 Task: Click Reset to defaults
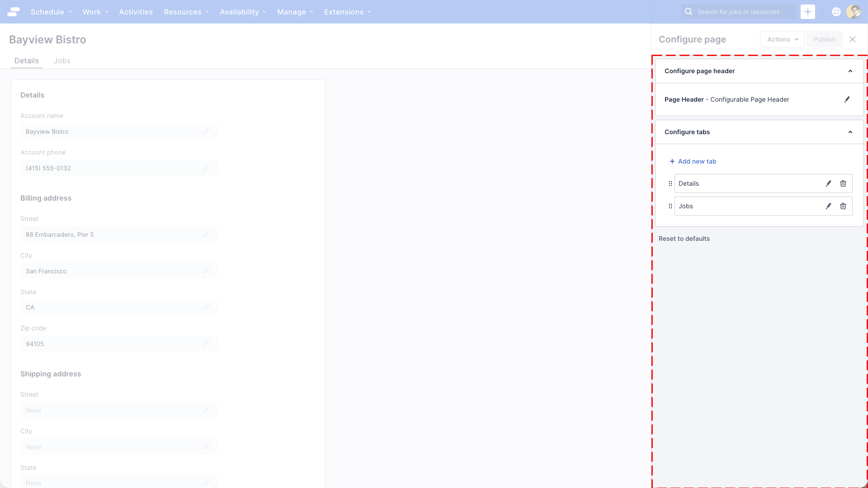point(684,239)
